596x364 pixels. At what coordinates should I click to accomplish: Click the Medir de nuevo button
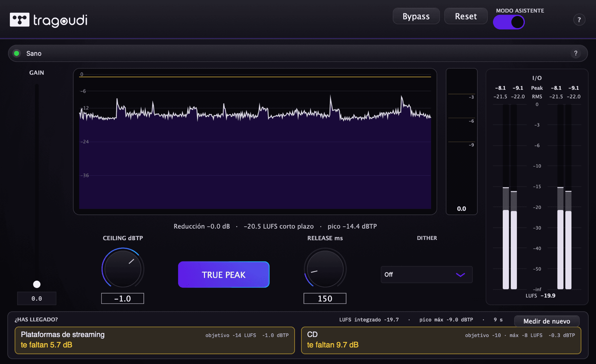click(547, 321)
